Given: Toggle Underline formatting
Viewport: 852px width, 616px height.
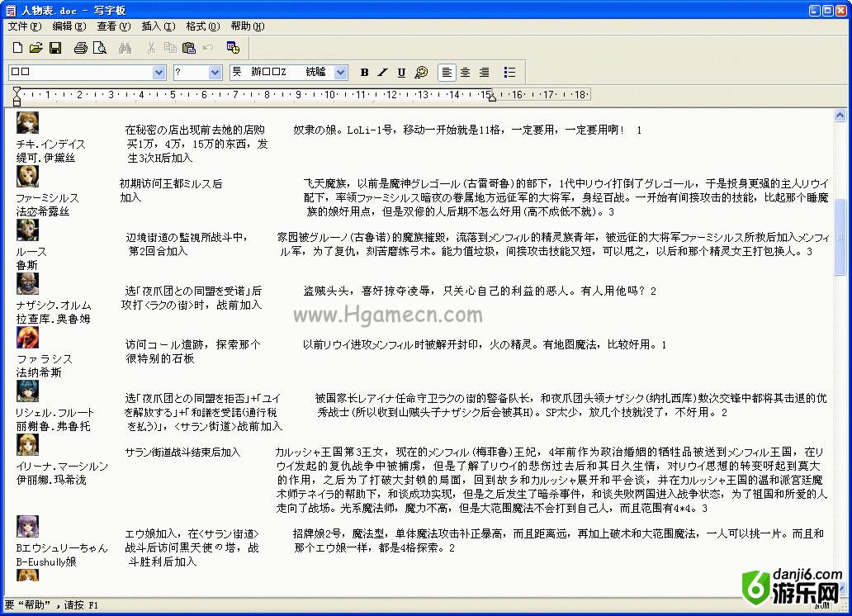Looking at the screenshot, I should 401,73.
